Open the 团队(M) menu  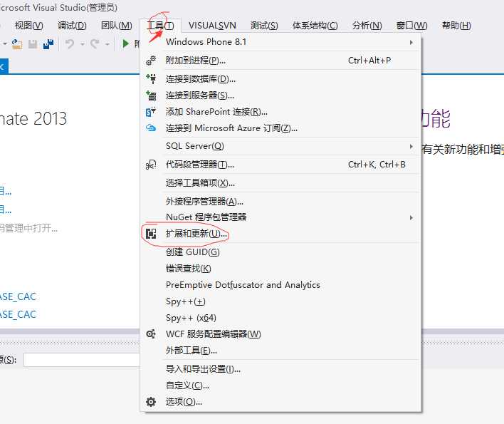tap(116, 26)
